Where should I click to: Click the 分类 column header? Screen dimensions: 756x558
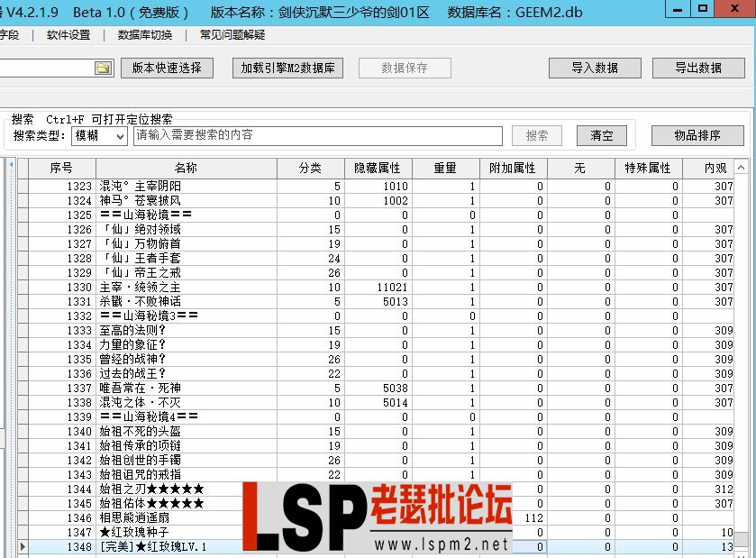pos(311,168)
